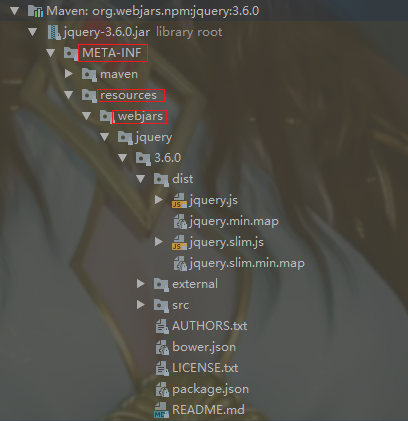408x421 pixels.
Task: Select the 3.6.0 version folder
Action: [x=168, y=158]
